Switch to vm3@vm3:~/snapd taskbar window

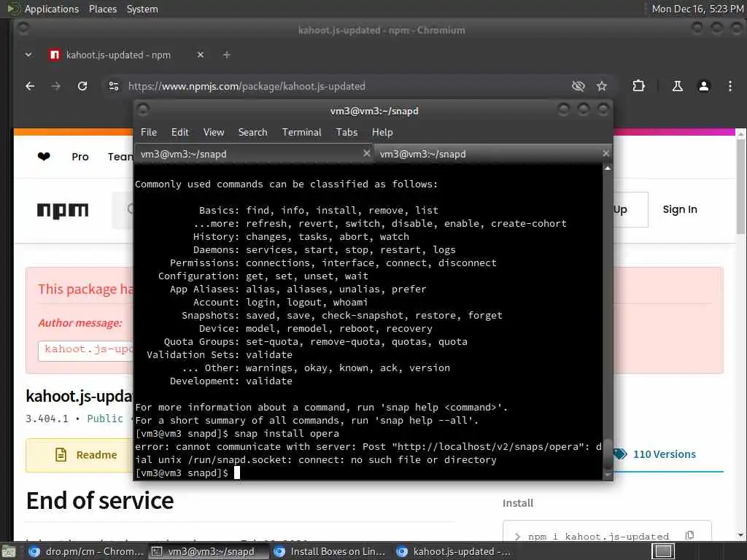pos(208,551)
